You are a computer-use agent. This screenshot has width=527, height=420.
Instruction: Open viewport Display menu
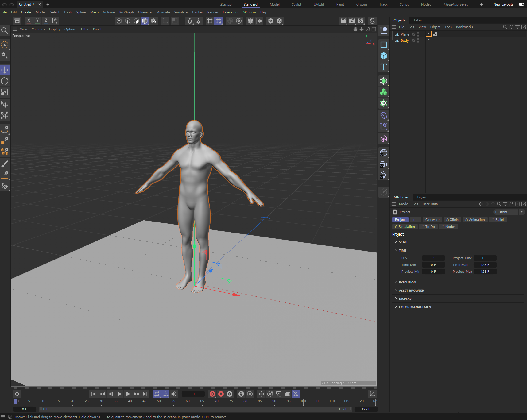pos(55,29)
